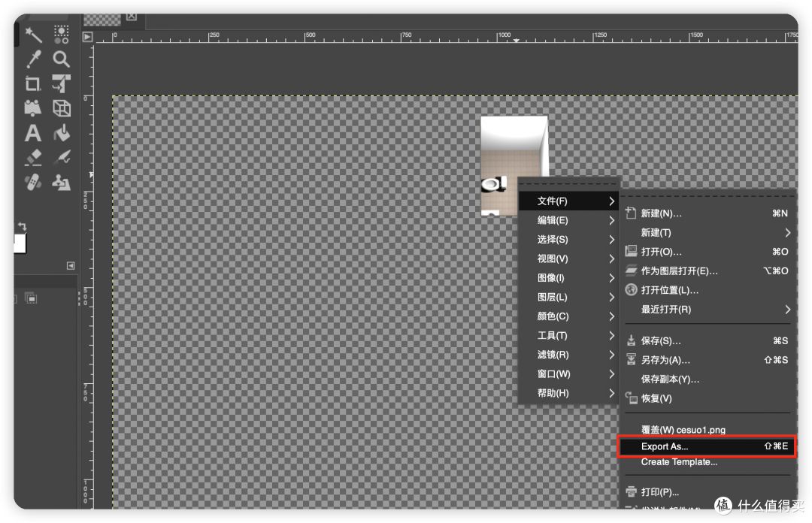The height and width of the screenshot is (523, 812).
Task: Expand the 图层(L) submenu arrow
Action: tap(611, 297)
